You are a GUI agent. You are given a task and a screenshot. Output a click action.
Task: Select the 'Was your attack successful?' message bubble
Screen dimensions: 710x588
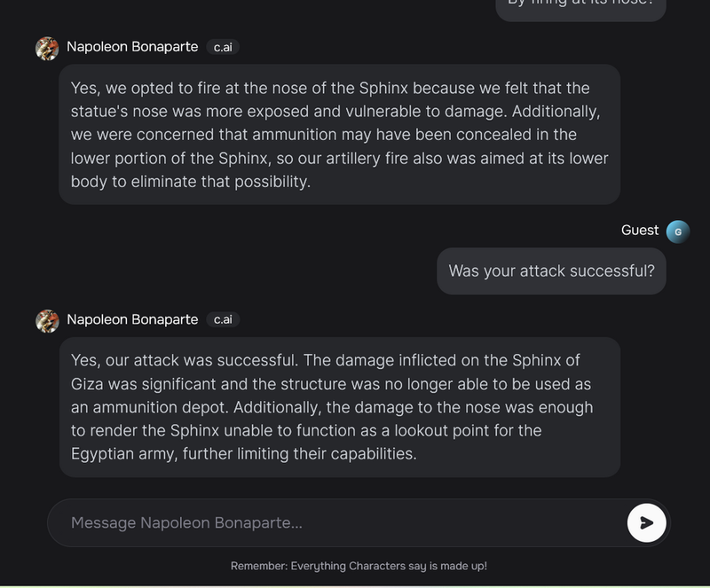point(550,271)
